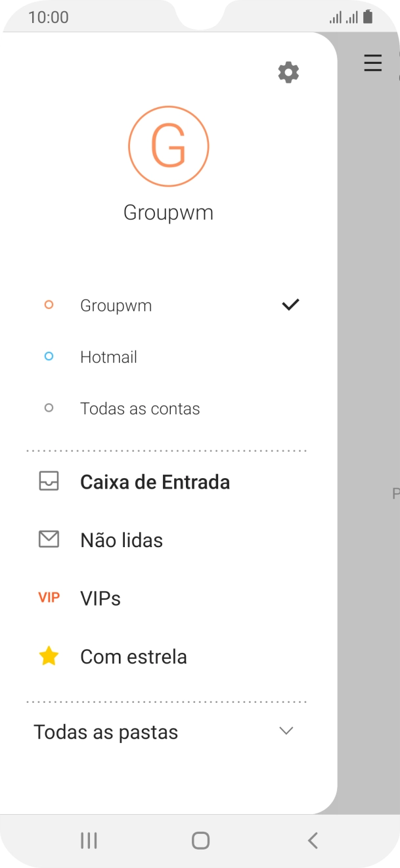Viewport: 400px width, 868px height.
Task: Switch to the Não lidas view
Action: click(x=121, y=539)
